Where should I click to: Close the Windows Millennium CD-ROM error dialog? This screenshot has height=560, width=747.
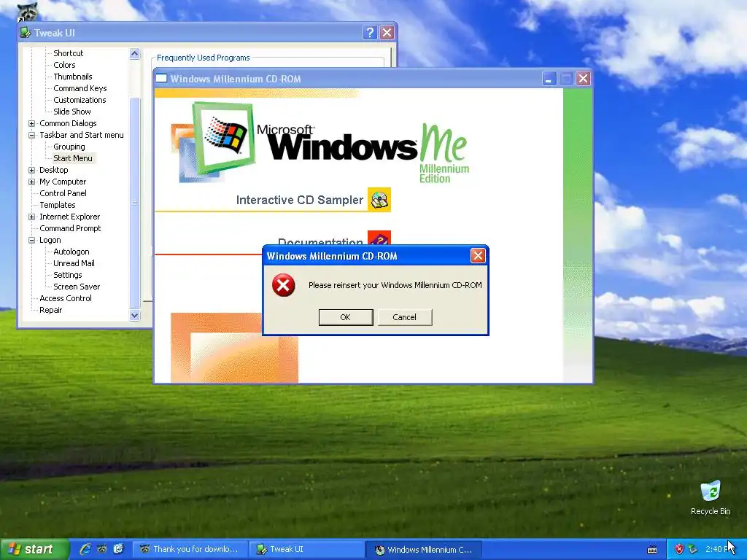(x=478, y=256)
